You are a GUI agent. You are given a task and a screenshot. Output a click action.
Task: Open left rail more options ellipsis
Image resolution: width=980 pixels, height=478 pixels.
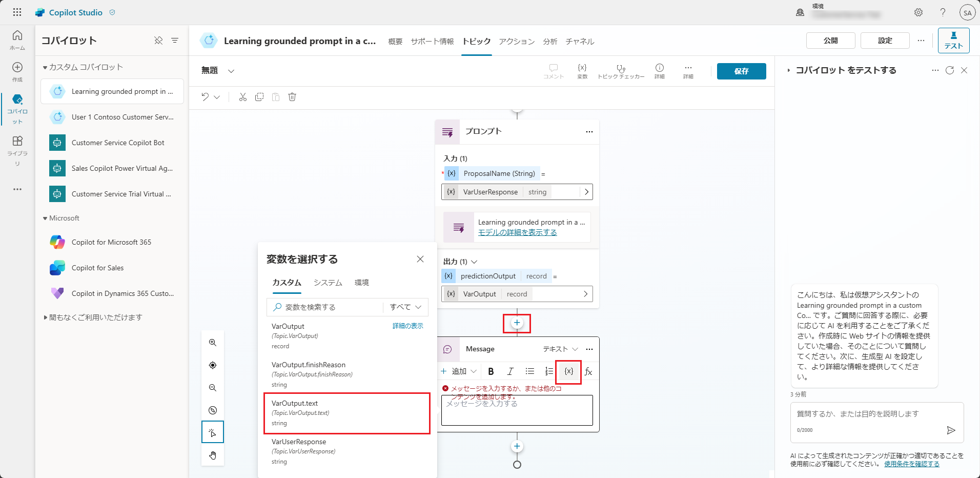click(17, 189)
